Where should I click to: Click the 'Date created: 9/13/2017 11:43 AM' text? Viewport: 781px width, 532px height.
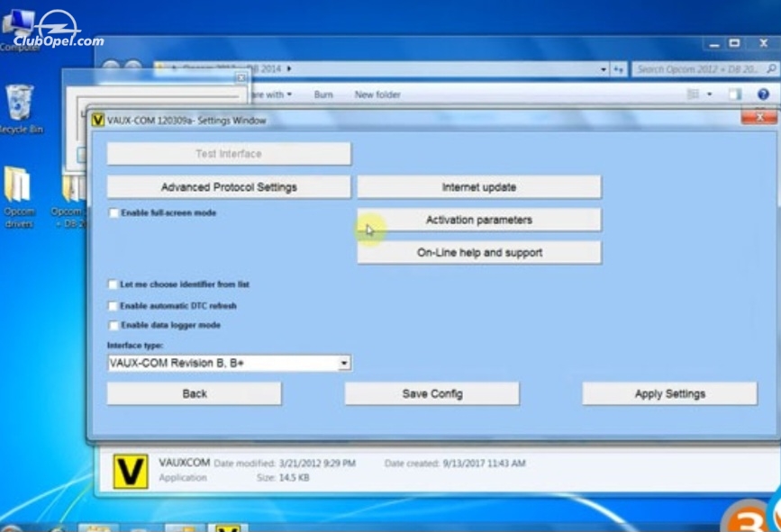pyautogui.click(x=455, y=464)
